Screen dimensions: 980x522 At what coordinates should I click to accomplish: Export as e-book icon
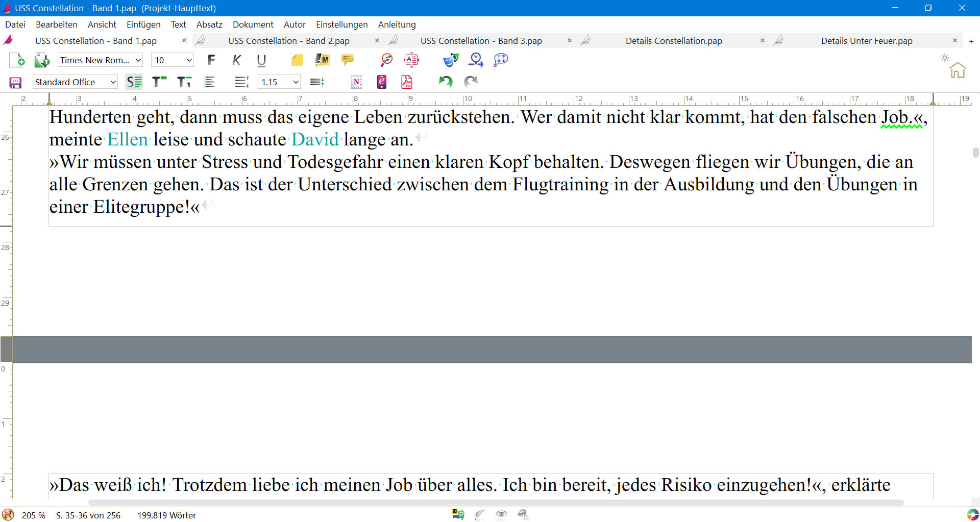pyautogui.click(x=382, y=82)
